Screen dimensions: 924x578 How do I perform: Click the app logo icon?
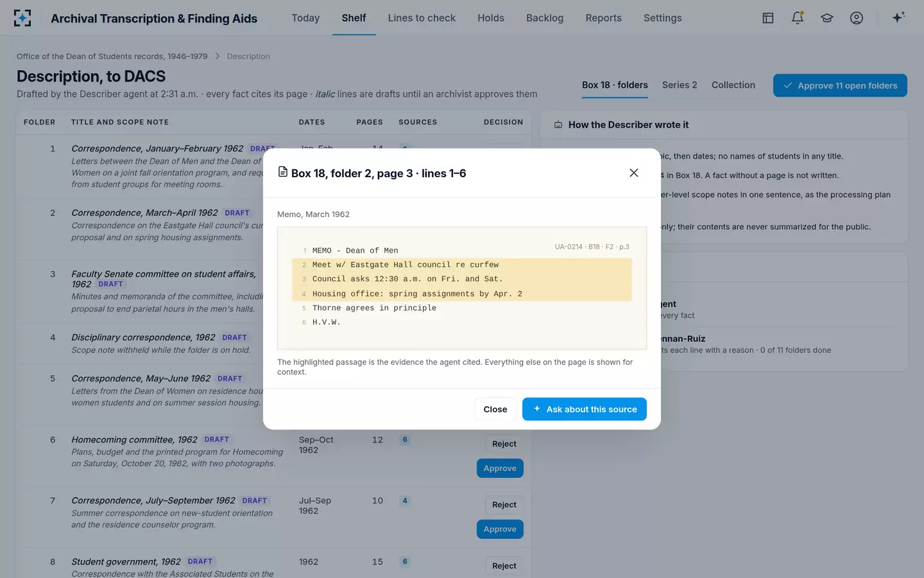(x=22, y=18)
